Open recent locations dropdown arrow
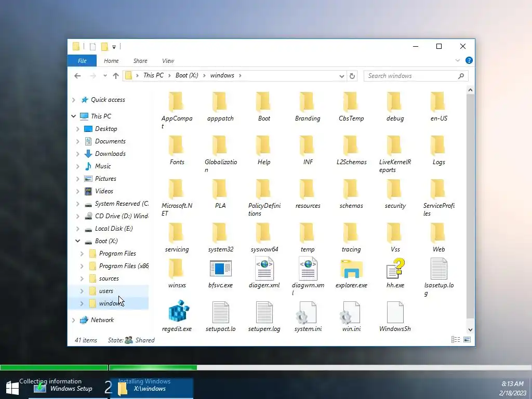The image size is (532, 399). click(x=105, y=76)
